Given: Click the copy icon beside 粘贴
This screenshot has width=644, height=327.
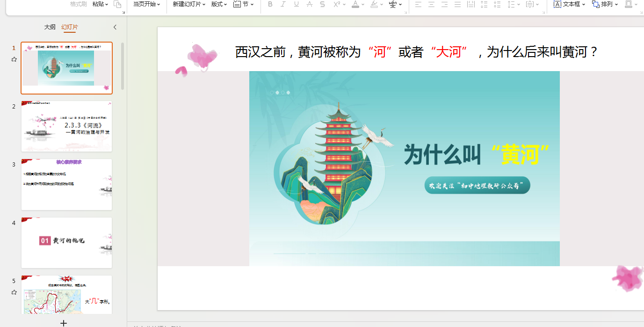Looking at the screenshot, I should [117, 4].
